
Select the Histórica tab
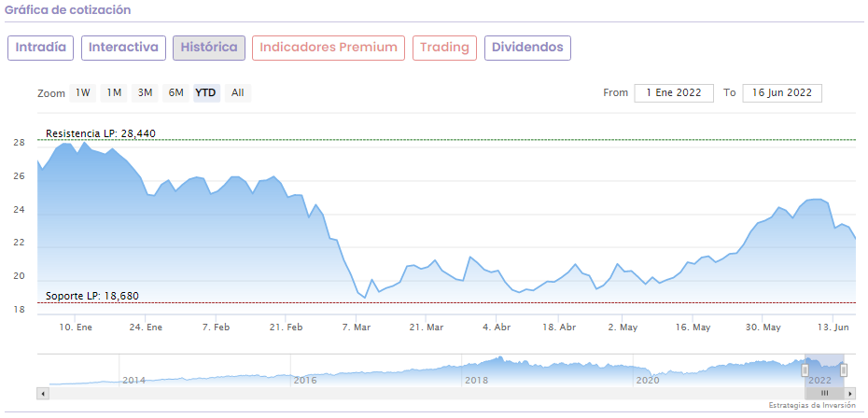(209, 48)
